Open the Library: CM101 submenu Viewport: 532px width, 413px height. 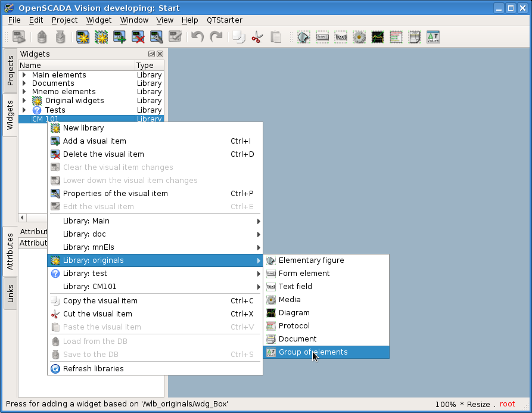tap(155, 287)
